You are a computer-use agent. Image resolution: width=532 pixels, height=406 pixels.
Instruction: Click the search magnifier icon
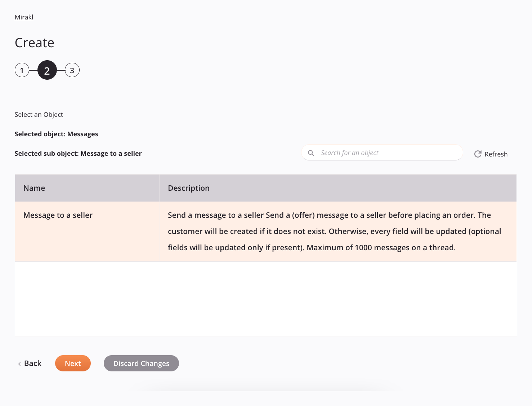(311, 153)
